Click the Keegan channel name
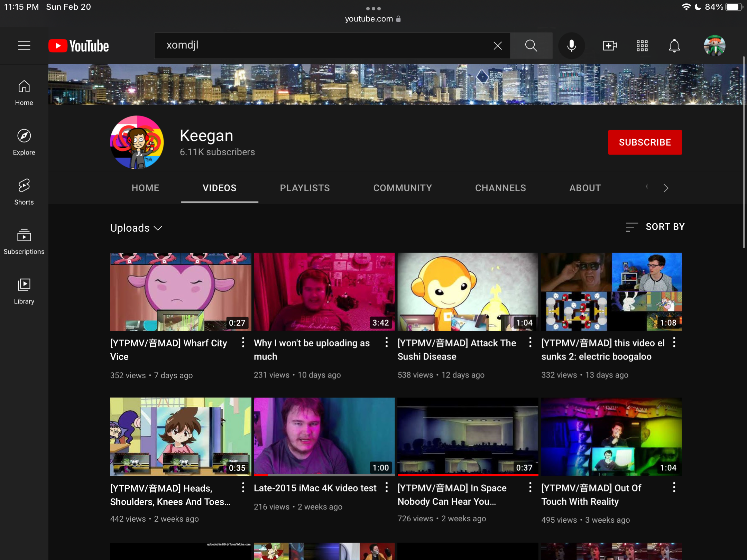Image resolution: width=747 pixels, height=560 pixels. pos(206,136)
